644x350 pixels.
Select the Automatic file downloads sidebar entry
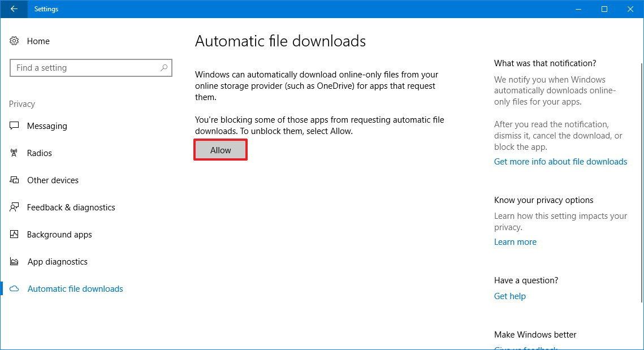click(75, 288)
